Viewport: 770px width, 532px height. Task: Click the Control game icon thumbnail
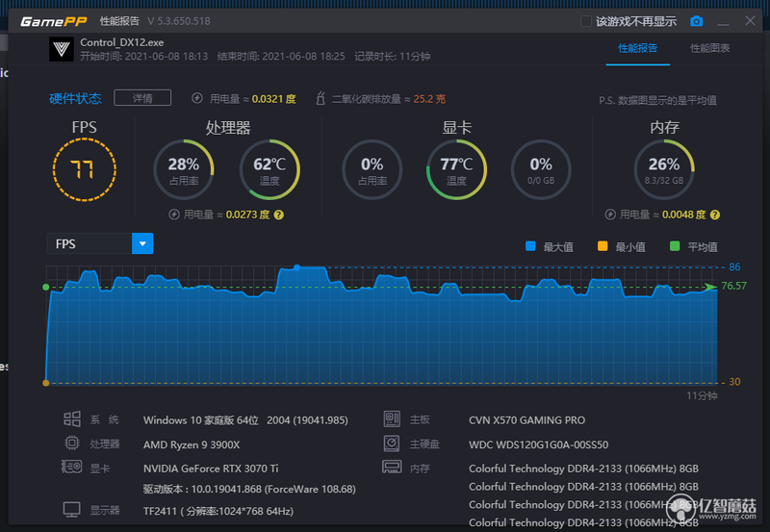[x=62, y=49]
